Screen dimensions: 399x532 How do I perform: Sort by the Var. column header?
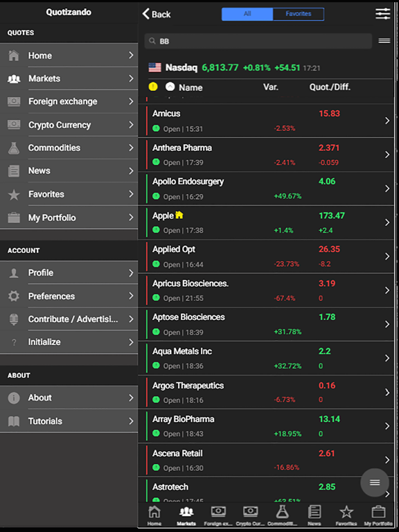point(271,87)
